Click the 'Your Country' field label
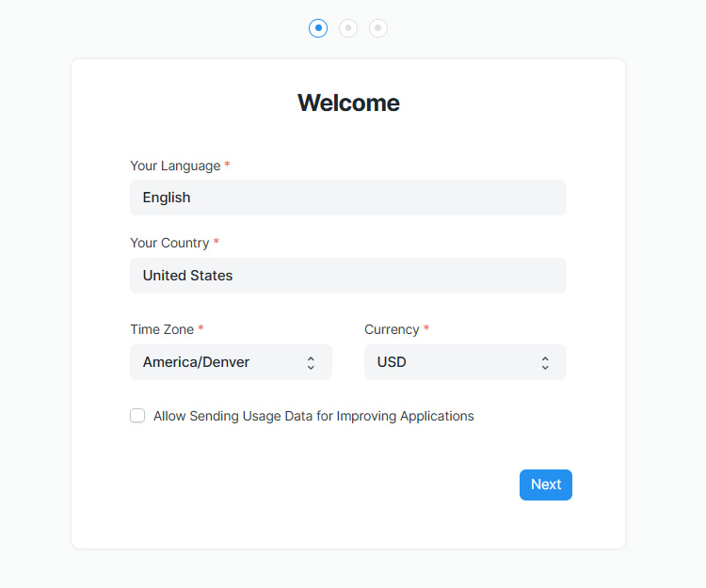The image size is (706, 588). [169, 243]
